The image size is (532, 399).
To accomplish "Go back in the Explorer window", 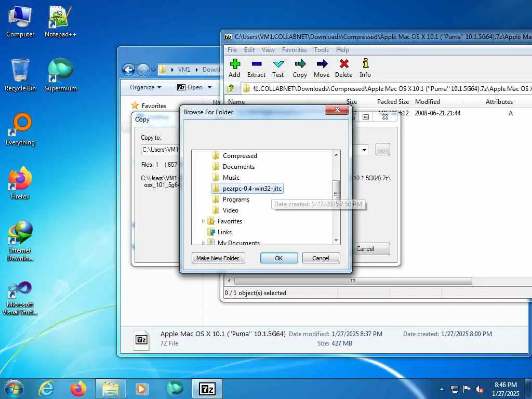I will (128, 70).
